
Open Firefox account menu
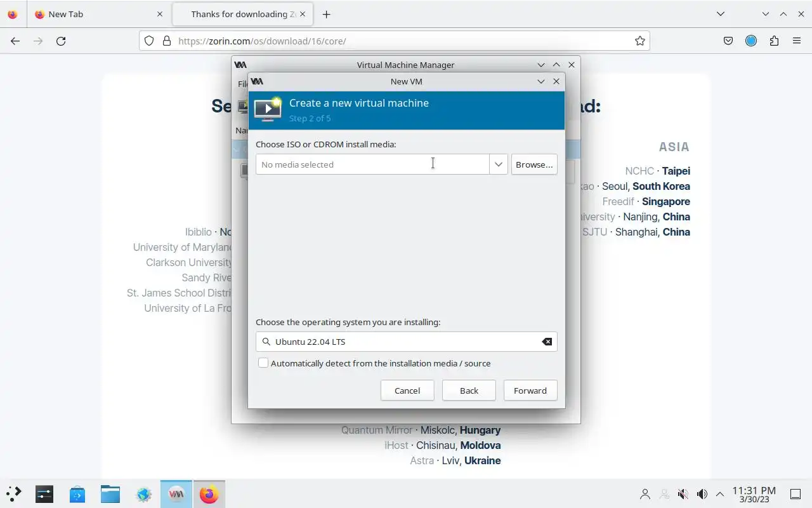click(751, 41)
